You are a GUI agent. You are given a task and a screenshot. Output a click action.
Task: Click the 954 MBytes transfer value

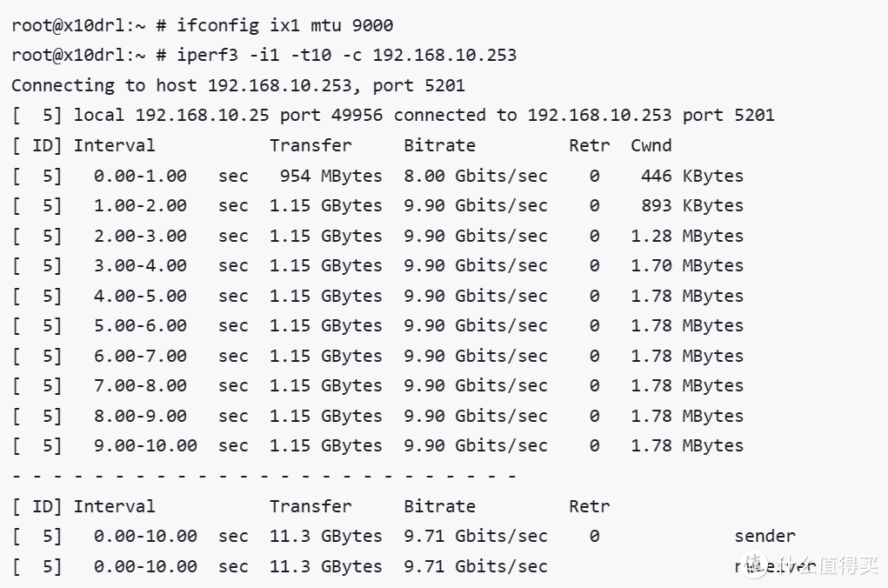tap(330, 176)
